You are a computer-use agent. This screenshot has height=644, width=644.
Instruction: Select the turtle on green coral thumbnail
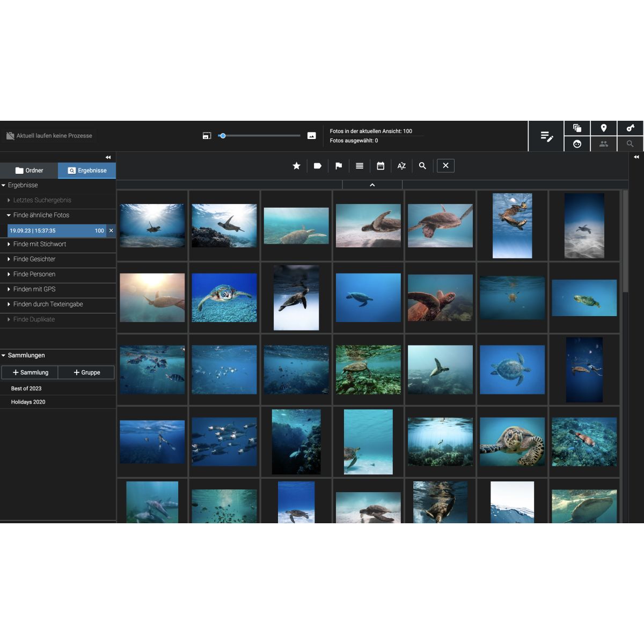click(x=368, y=370)
